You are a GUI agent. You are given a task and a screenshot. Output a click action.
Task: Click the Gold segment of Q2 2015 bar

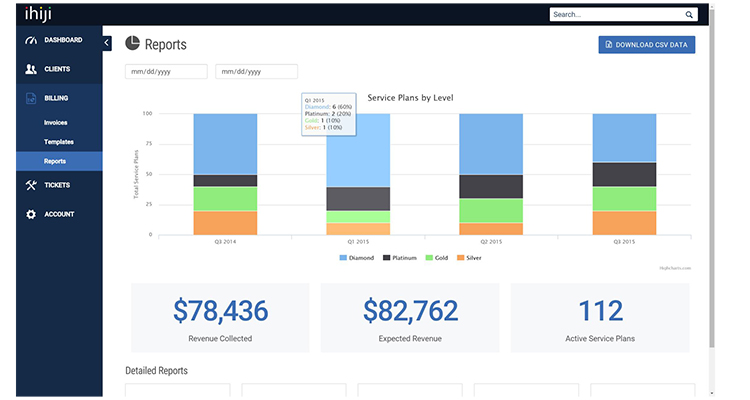[491, 211]
